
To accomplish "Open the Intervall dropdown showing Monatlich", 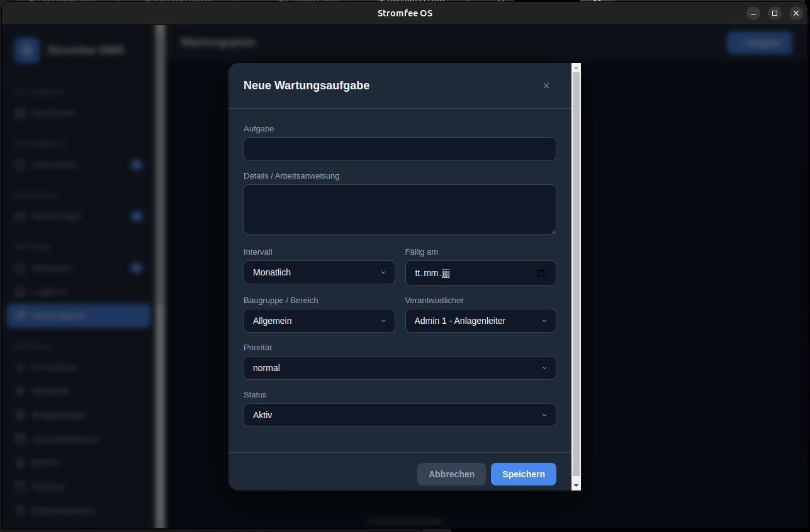I will pos(319,272).
